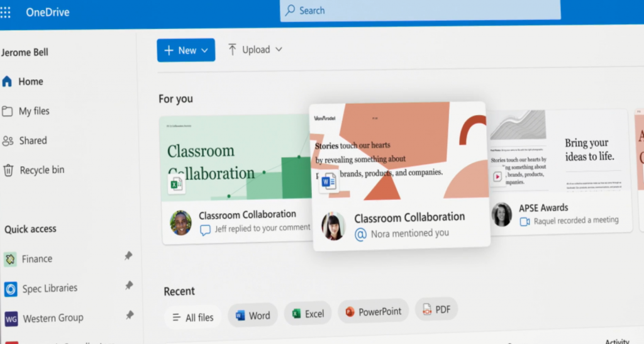Click the My files folder icon
Viewport: 644px width, 344px height.
pyautogui.click(x=7, y=111)
